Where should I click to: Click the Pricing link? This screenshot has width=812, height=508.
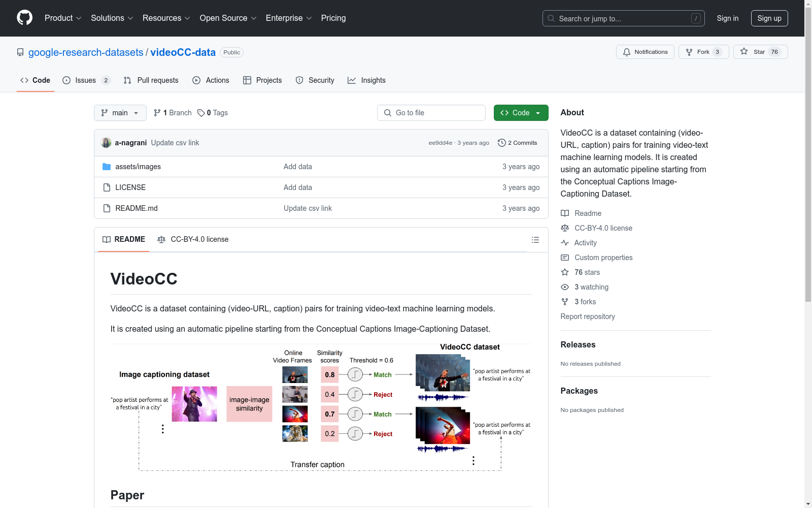[x=333, y=18]
